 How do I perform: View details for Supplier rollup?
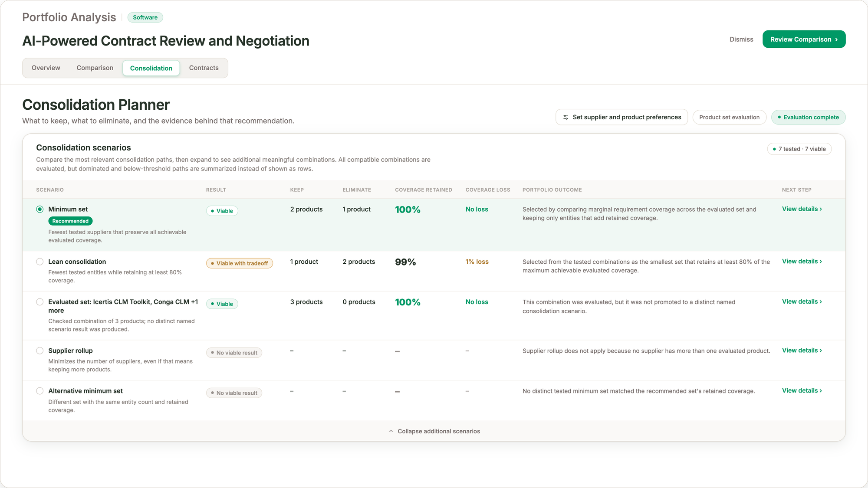802,350
